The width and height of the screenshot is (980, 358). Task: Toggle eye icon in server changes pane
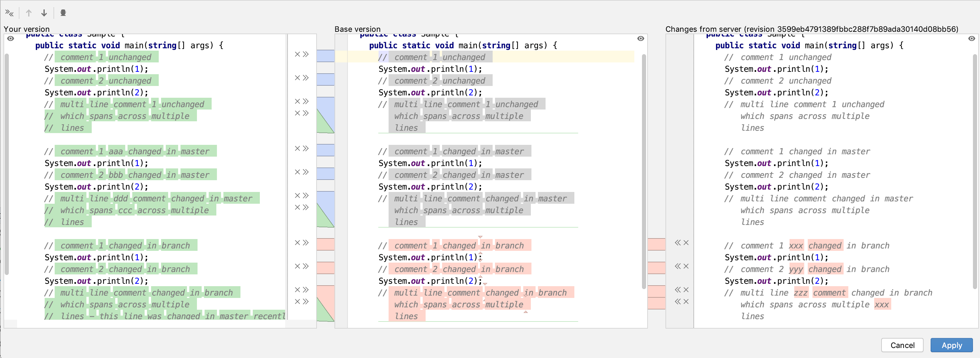pos(971,39)
